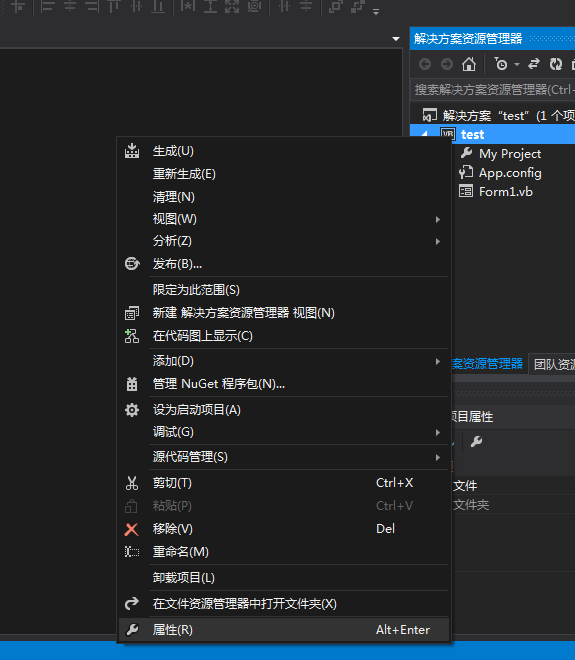The height and width of the screenshot is (660, 575).
Task: Click the 设为启动项目 gear icon
Action: click(x=132, y=410)
